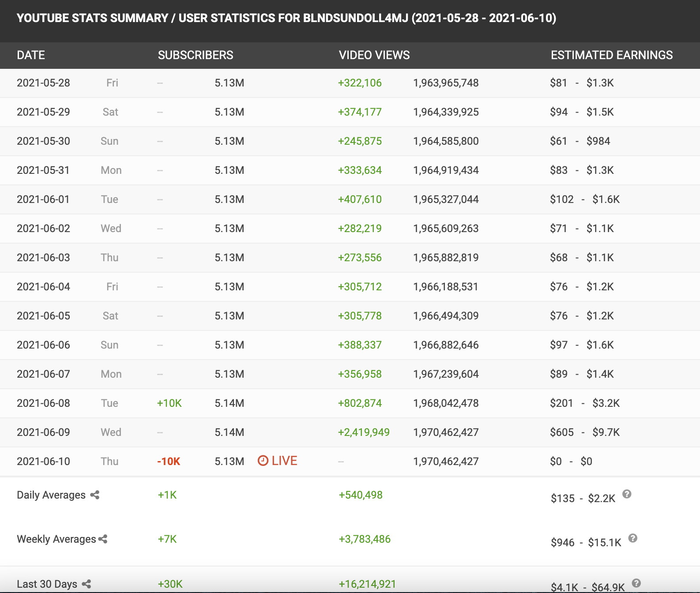Screen dimensions: 700x593
Task: Click view gain +333,634
Action: point(360,170)
